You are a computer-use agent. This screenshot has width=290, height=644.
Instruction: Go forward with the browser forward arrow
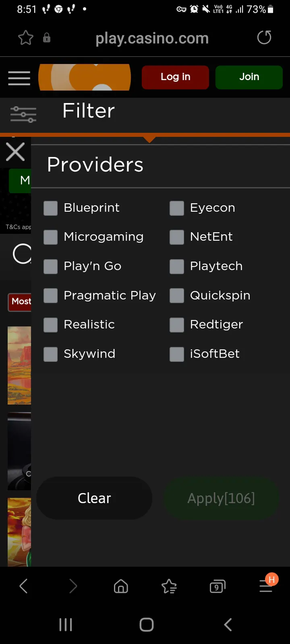(73, 586)
